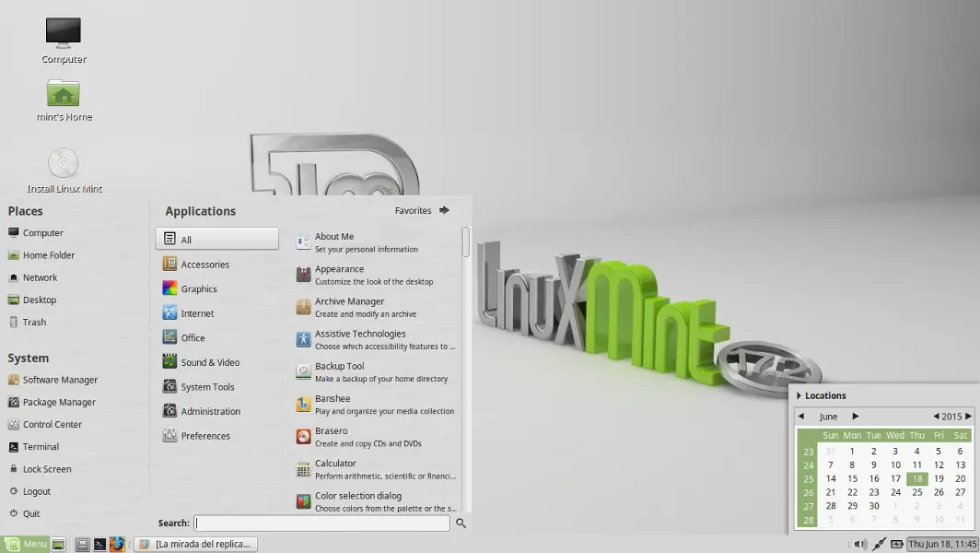Select the Accessories category

pyautogui.click(x=217, y=264)
